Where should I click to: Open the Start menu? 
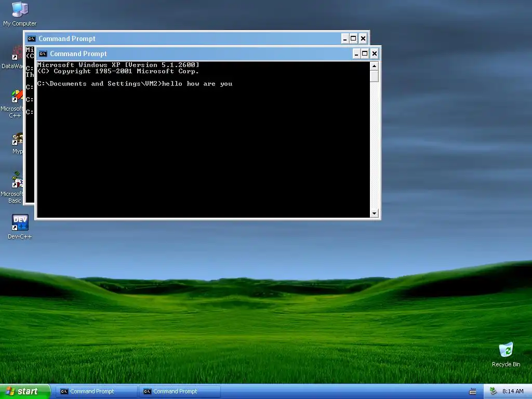[x=25, y=391]
